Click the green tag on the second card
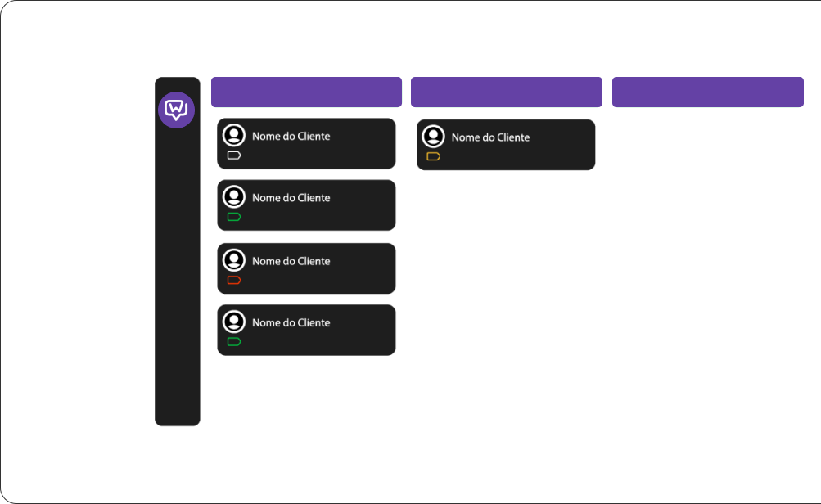This screenshot has height=504, width=821. point(234,217)
